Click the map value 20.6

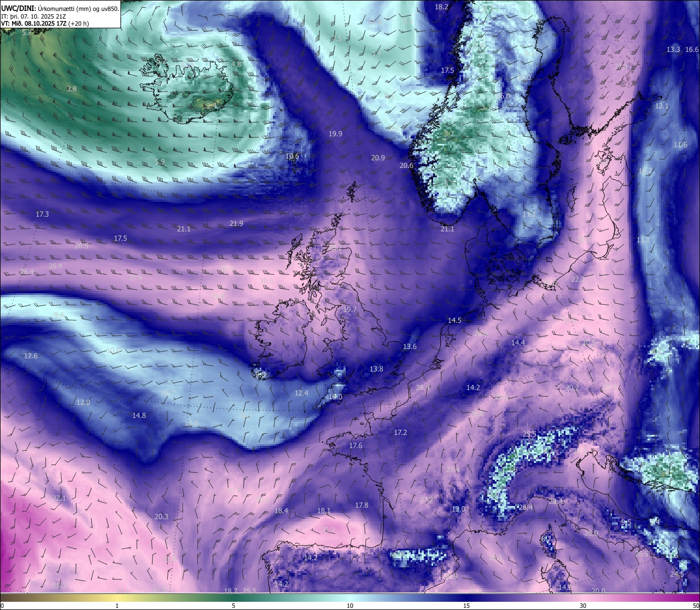click(406, 166)
